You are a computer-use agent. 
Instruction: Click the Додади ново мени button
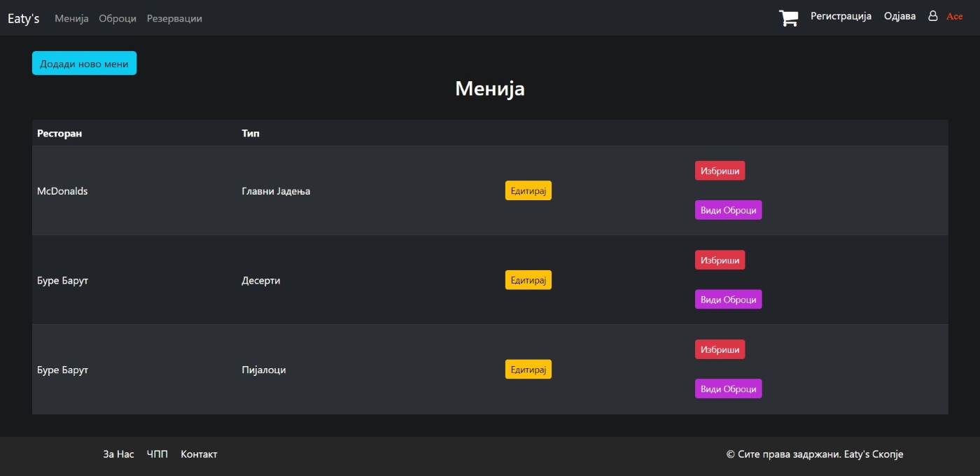click(x=84, y=63)
